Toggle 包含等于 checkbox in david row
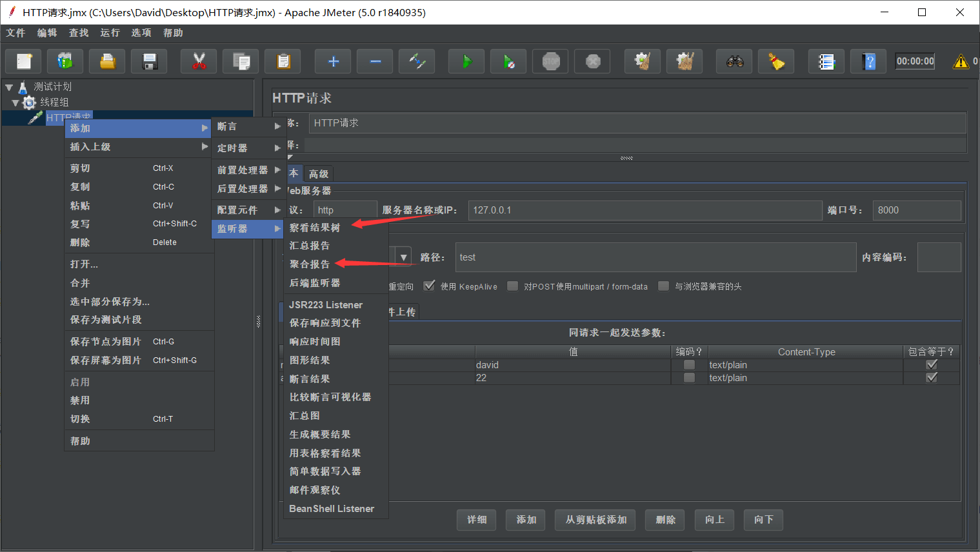 pos(932,365)
